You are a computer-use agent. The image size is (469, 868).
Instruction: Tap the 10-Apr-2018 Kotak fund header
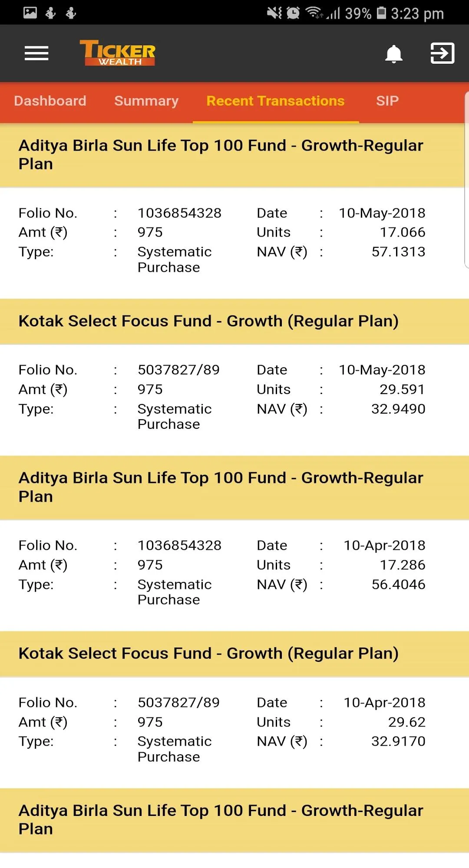tap(234, 654)
